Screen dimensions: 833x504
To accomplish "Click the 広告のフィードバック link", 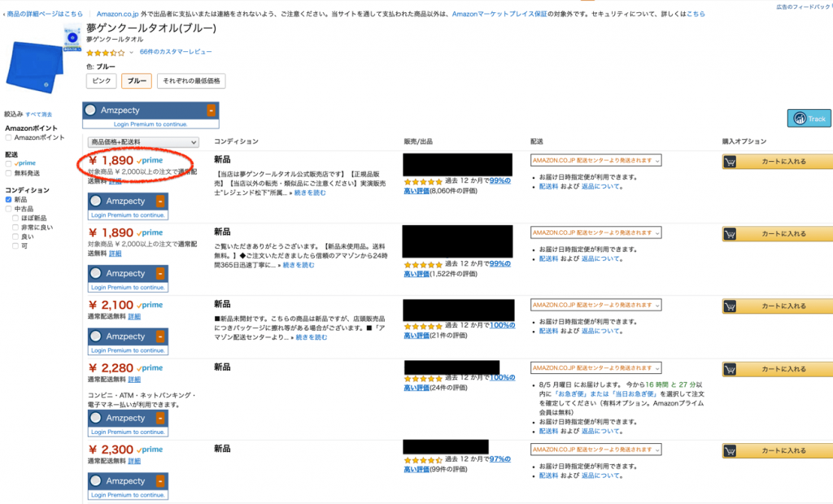I will pyautogui.click(x=803, y=7).
